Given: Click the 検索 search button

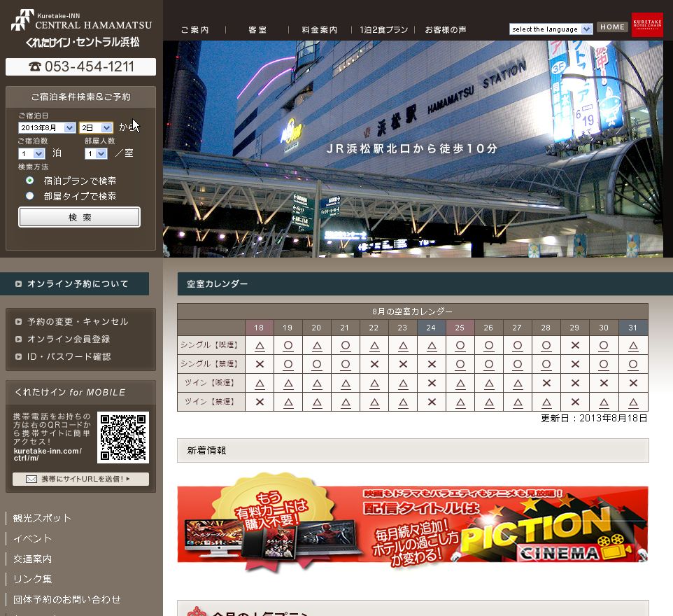Looking at the screenshot, I should (x=80, y=217).
